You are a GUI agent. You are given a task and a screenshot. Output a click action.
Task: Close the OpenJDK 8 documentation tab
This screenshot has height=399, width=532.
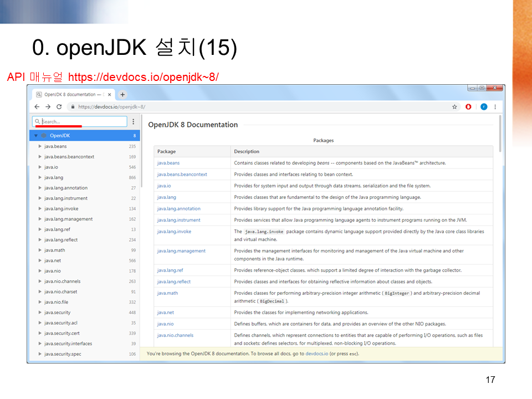click(x=109, y=95)
